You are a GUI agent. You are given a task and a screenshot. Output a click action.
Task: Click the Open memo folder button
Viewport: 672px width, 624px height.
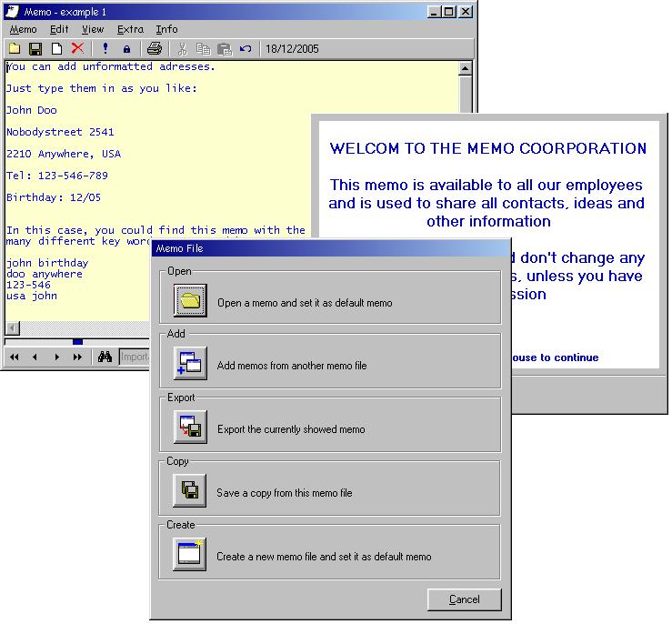pos(190,300)
